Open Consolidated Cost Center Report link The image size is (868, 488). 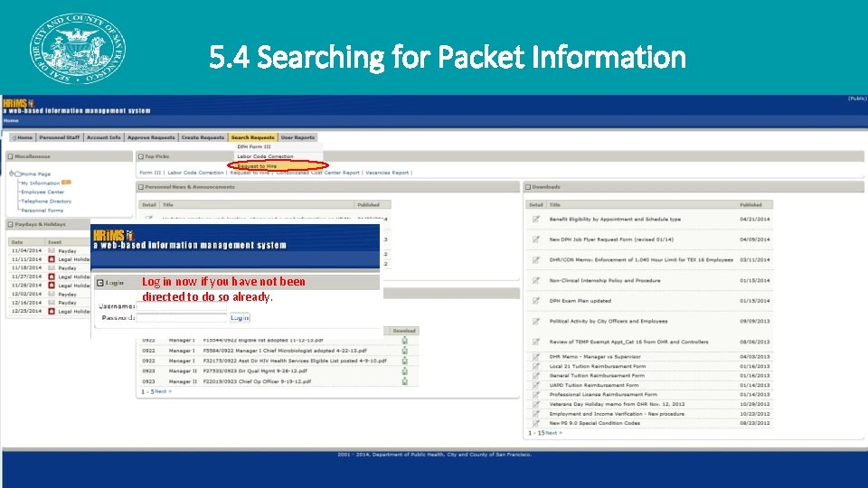tap(317, 173)
